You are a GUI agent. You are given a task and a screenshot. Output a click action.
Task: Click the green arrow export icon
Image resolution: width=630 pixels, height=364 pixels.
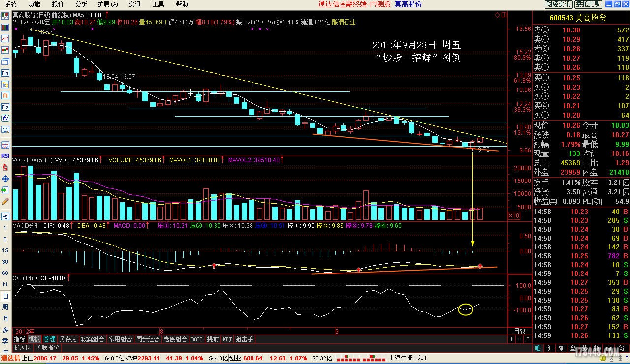pyautogui.click(x=5, y=190)
